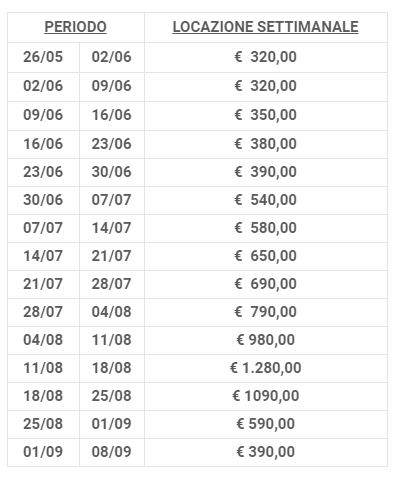Select the 25/08 start date cell
The image size is (398, 478).
43,424
